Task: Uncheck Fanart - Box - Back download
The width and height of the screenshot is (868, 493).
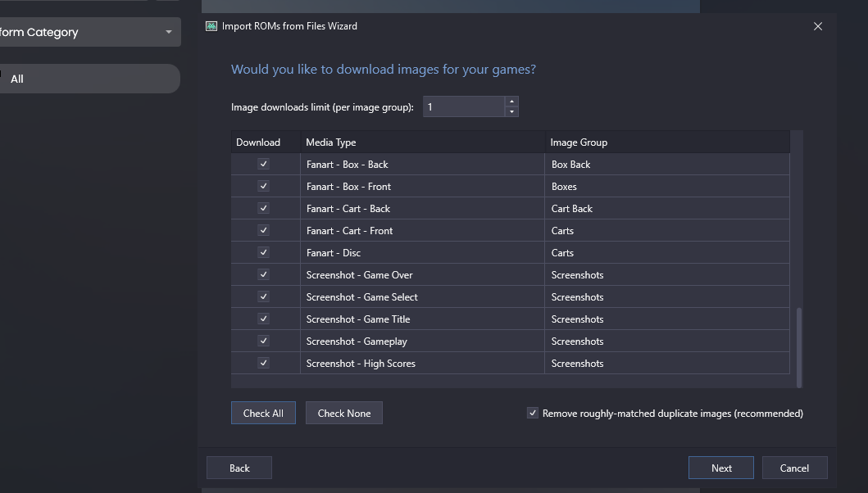Action: click(x=263, y=164)
